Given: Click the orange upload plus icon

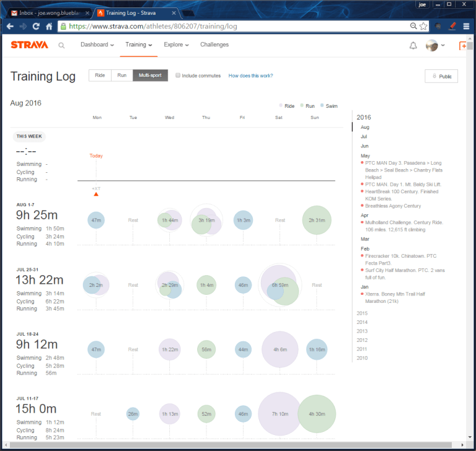Looking at the screenshot, I should click(x=462, y=46).
